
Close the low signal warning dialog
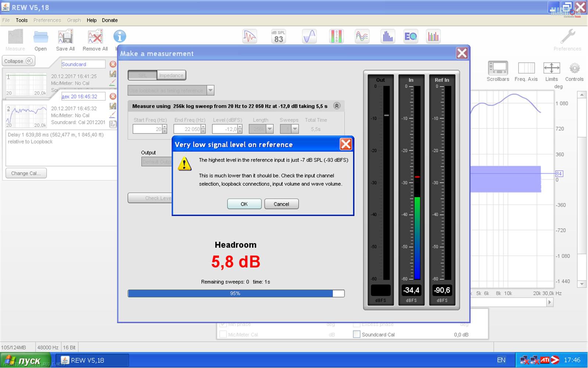pos(345,144)
